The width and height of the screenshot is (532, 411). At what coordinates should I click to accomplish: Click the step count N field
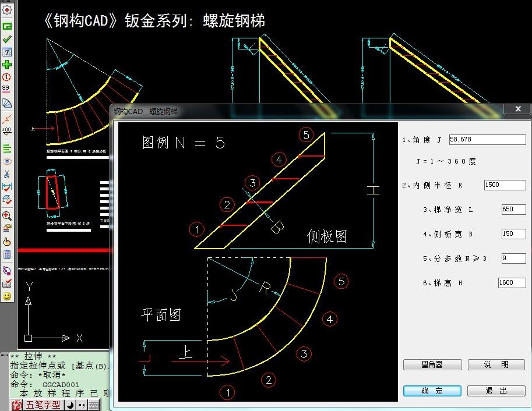(x=514, y=258)
